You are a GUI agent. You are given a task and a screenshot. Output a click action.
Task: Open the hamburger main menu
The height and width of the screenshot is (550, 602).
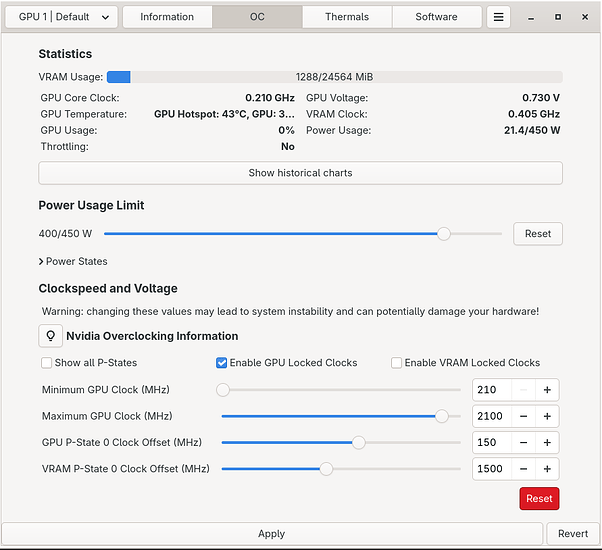498,17
